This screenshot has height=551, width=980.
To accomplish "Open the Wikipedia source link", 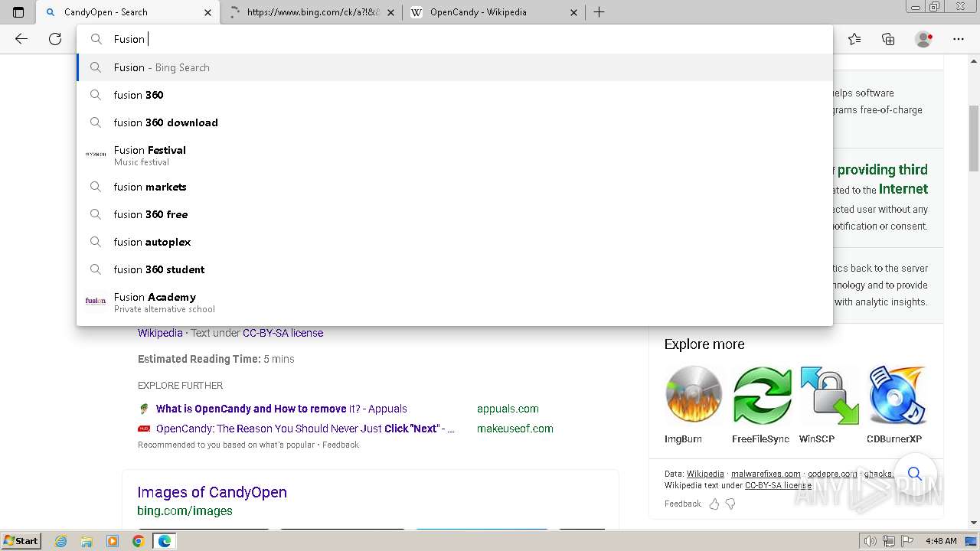I will [x=160, y=333].
